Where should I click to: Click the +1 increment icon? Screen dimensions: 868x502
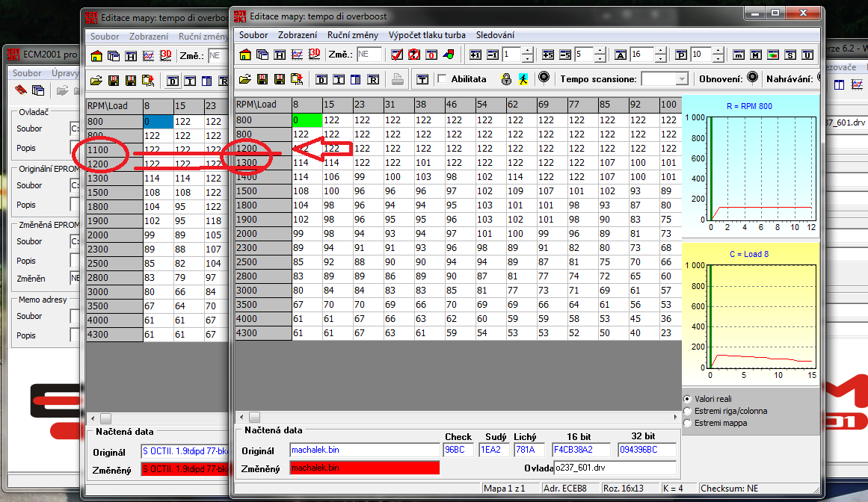pos(475,55)
